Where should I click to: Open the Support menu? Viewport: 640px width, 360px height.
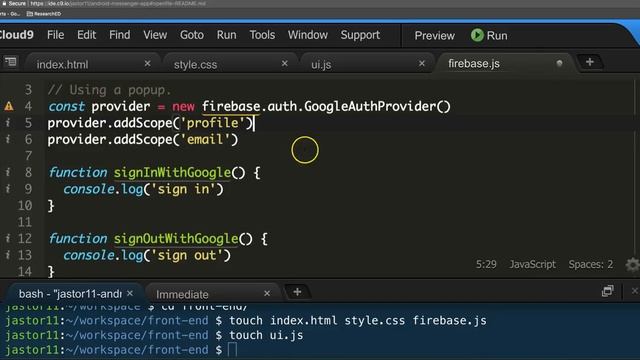coord(360,35)
